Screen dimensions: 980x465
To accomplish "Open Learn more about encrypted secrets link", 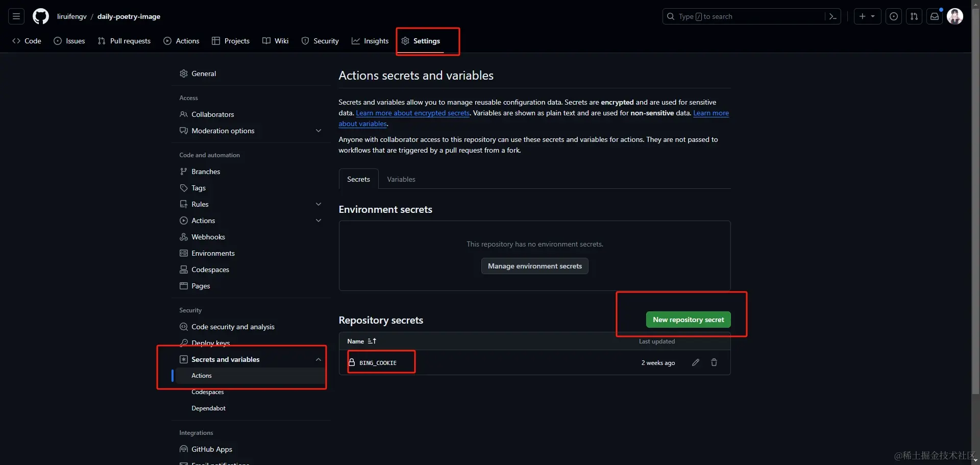I will [x=412, y=113].
